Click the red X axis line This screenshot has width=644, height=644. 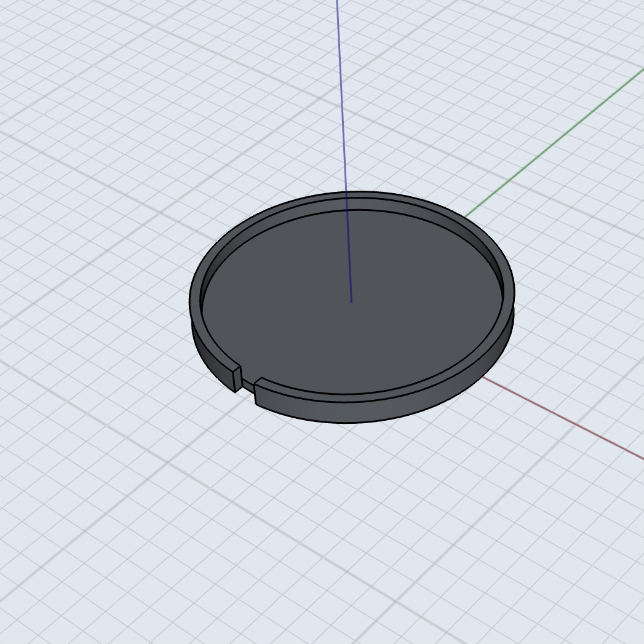563,417
